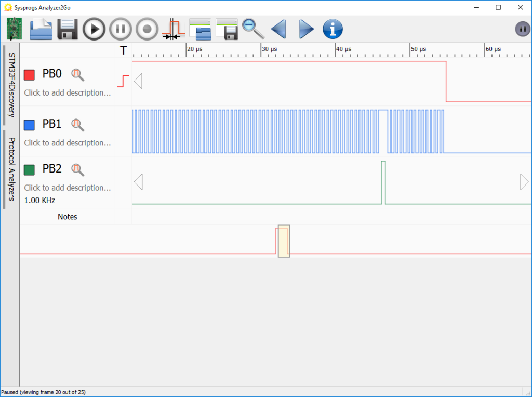
Task: Click the left arrow beside PB0 waveform
Action: point(138,81)
